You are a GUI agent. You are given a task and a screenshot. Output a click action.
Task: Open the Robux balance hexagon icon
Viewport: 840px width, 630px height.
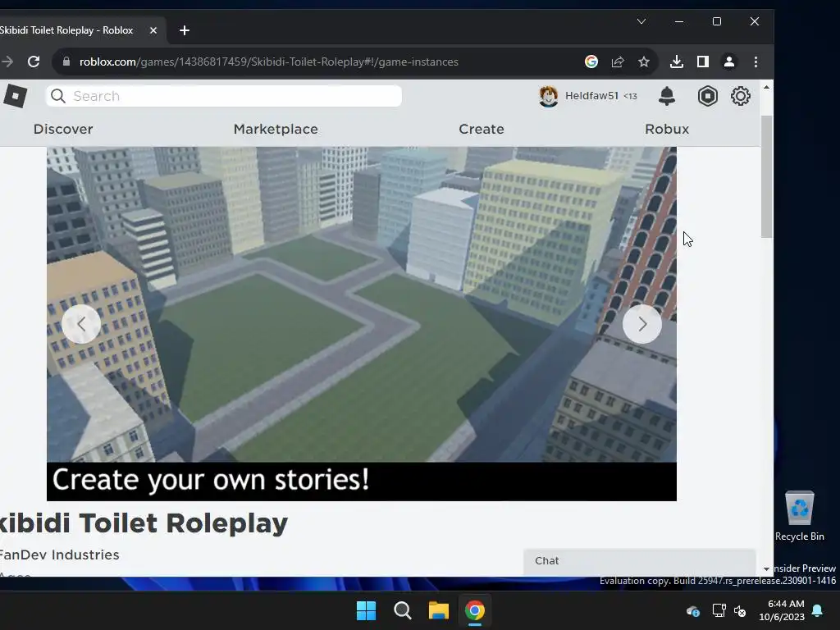pos(708,96)
